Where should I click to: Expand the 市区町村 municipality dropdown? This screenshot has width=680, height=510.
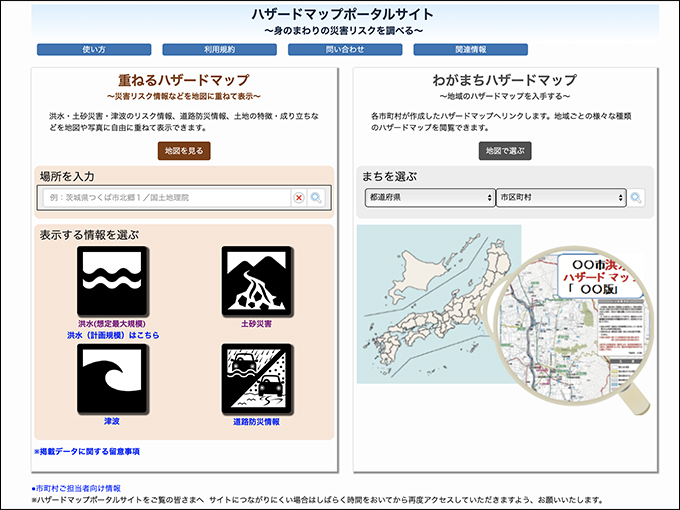560,198
